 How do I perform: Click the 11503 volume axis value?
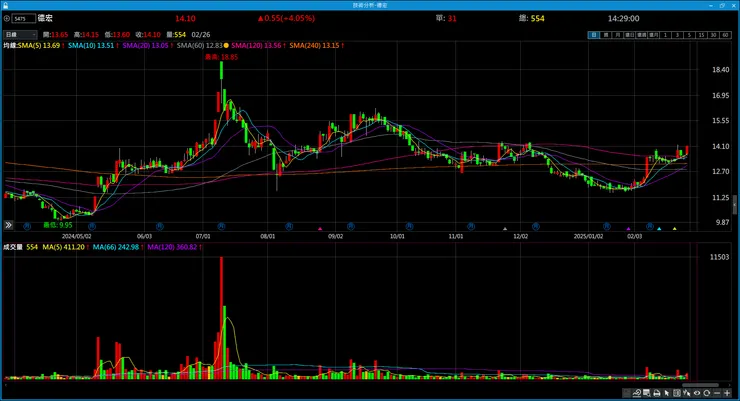(719, 257)
